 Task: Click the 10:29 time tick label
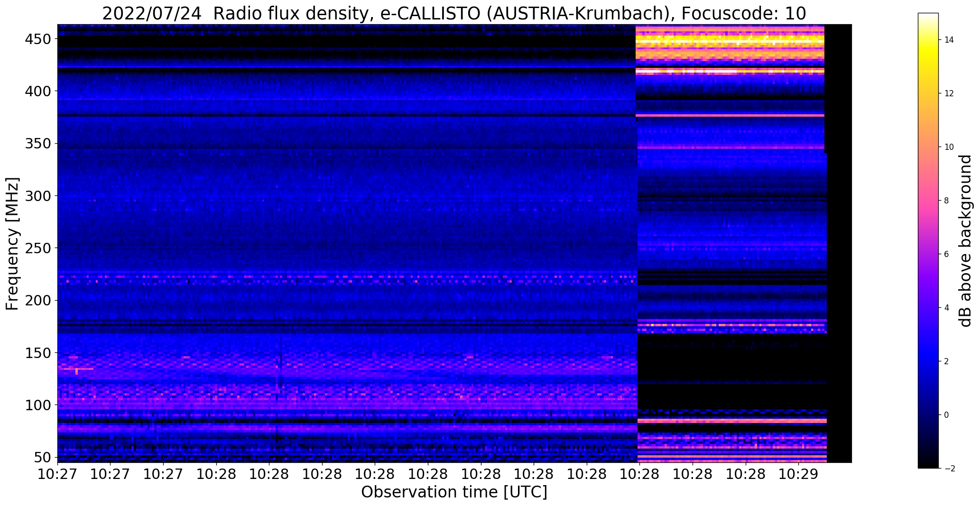(x=799, y=474)
